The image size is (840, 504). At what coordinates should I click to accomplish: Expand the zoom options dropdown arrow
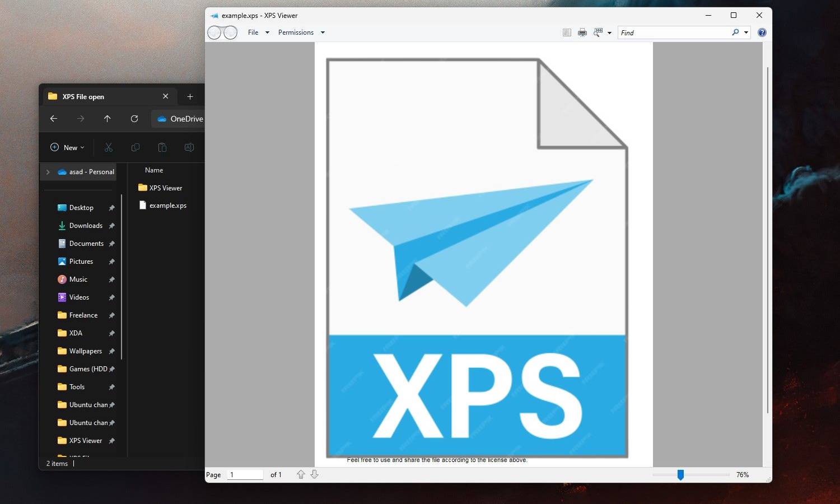click(609, 32)
